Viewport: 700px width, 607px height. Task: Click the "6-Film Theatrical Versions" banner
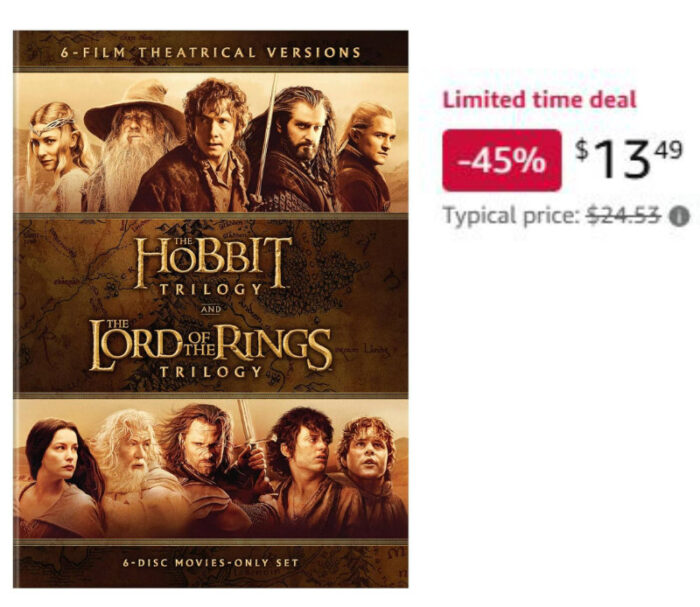click(x=210, y=52)
